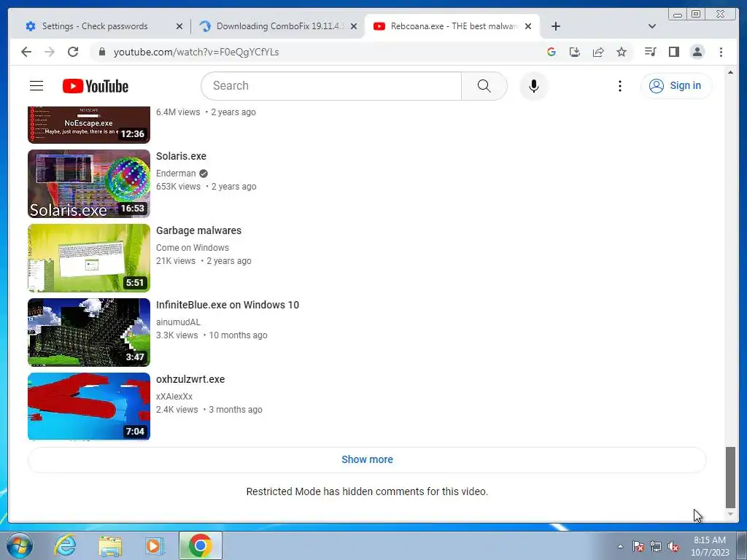
Task: Open the Google icon in address bar
Action: (551, 52)
